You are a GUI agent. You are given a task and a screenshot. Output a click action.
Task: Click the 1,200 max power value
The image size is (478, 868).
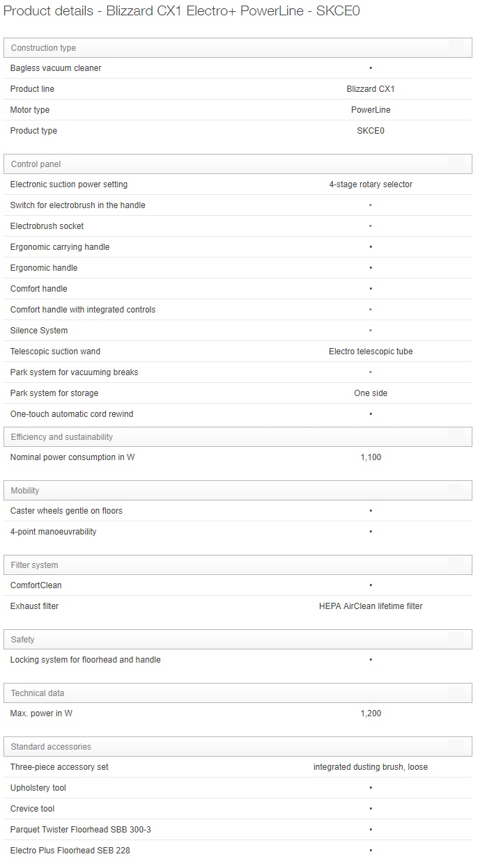[x=371, y=713]
